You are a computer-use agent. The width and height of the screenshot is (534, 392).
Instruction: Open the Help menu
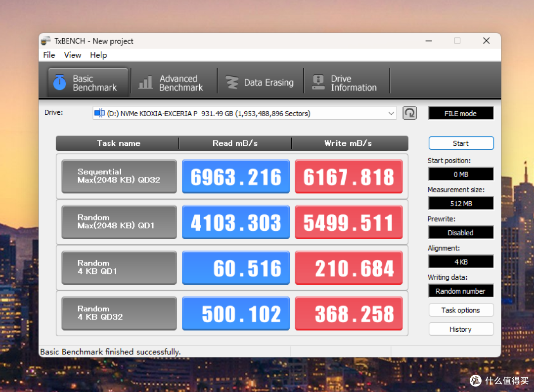98,55
